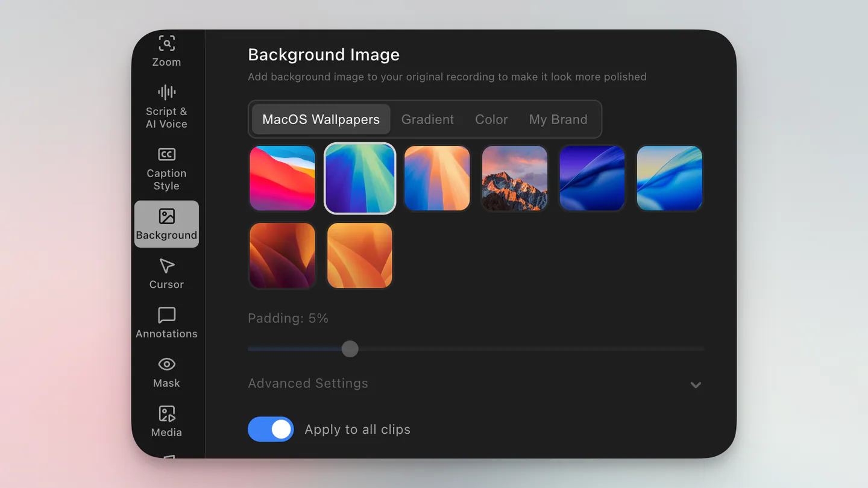This screenshot has width=868, height=488.
Task: Choose the dark blue wave wallpaper
Action: [x=592, y=178]
